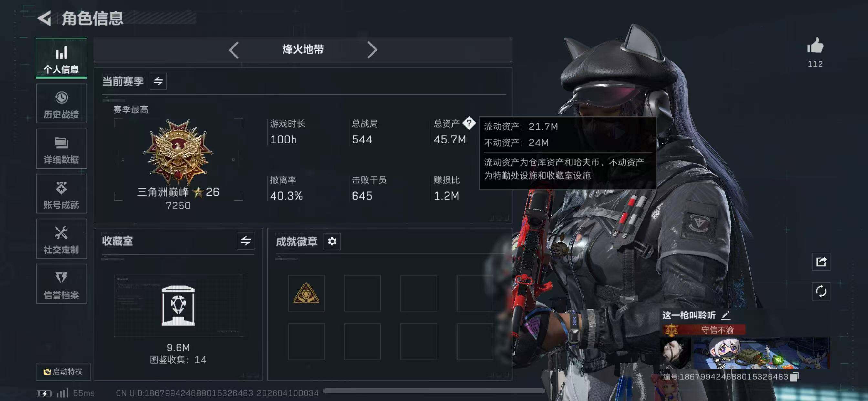Open the 账号成就 sidebar tab
This screenshot has height=401, width=868.
(x=61, y=194)
